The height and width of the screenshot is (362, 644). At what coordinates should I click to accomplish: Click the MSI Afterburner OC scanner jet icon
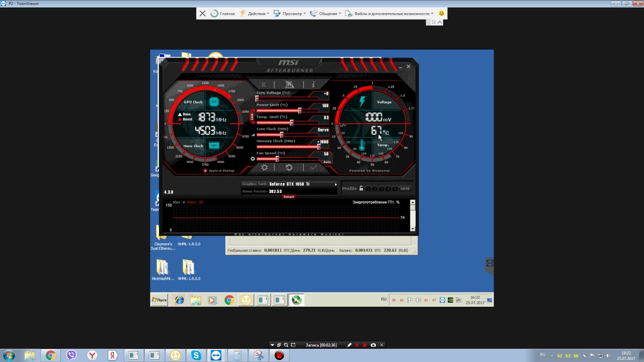(x=289, y=84)
